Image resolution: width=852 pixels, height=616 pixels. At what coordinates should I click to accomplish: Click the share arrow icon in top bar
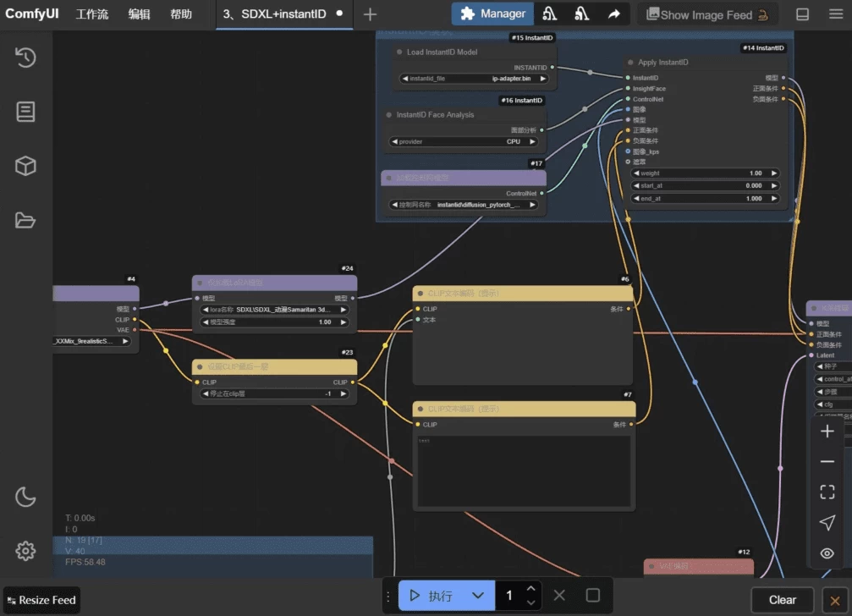click(613, 14)
